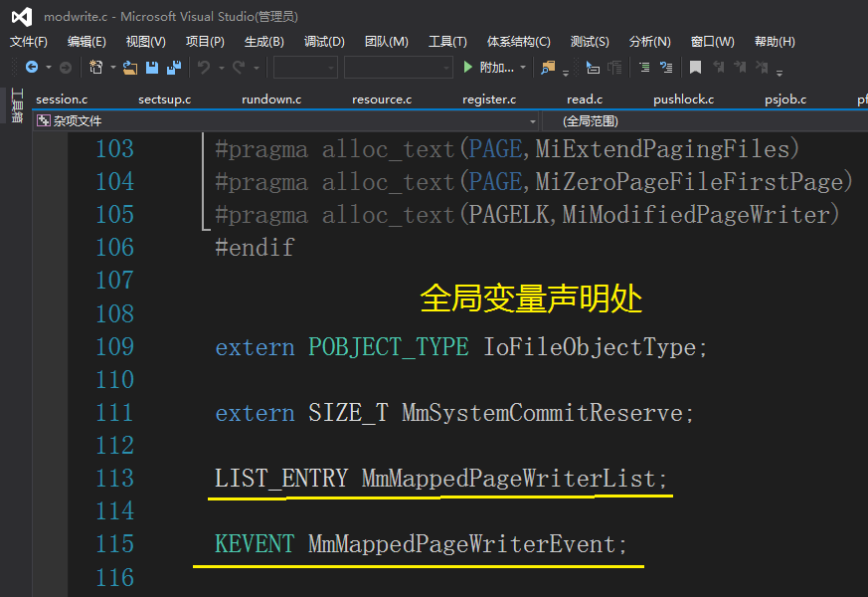
Task: Open the 生成(B) menu
Action: click(264, 42)
